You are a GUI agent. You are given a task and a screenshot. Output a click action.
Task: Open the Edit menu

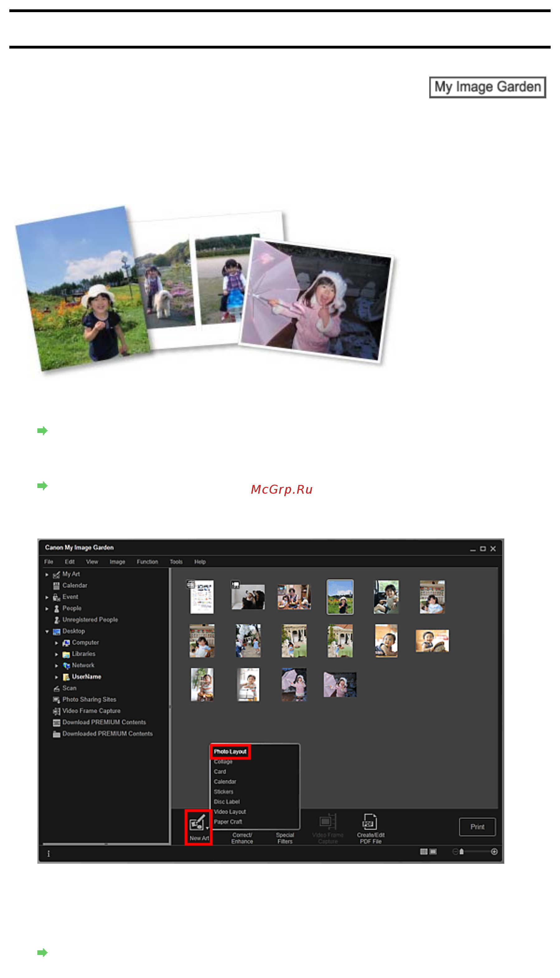pos(70,562)
